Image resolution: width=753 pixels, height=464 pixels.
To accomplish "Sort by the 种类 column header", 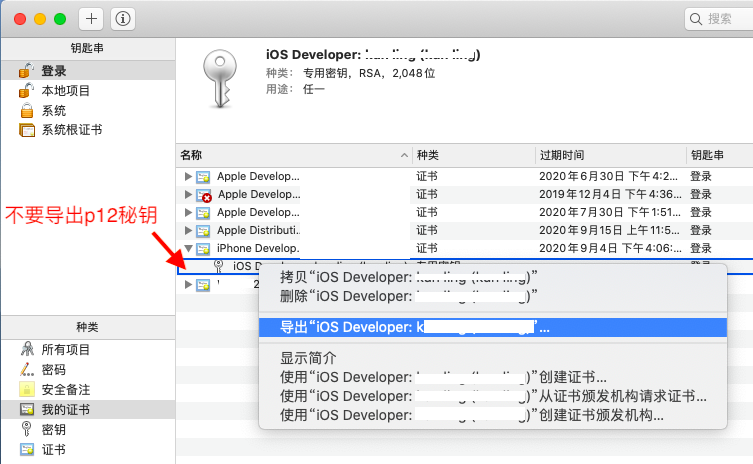I will 474,155.
